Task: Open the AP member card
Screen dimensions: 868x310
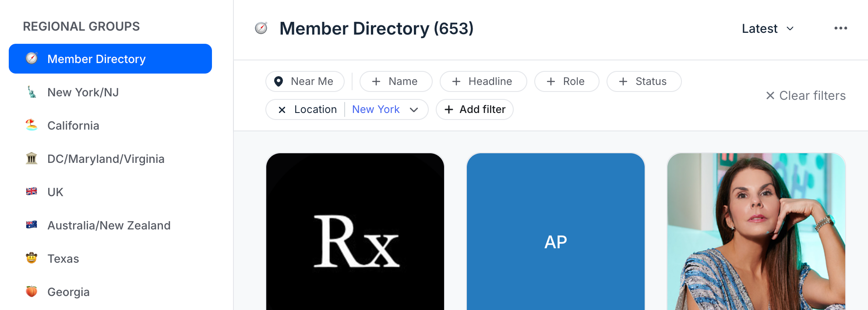Action: (x=556, y=232)
